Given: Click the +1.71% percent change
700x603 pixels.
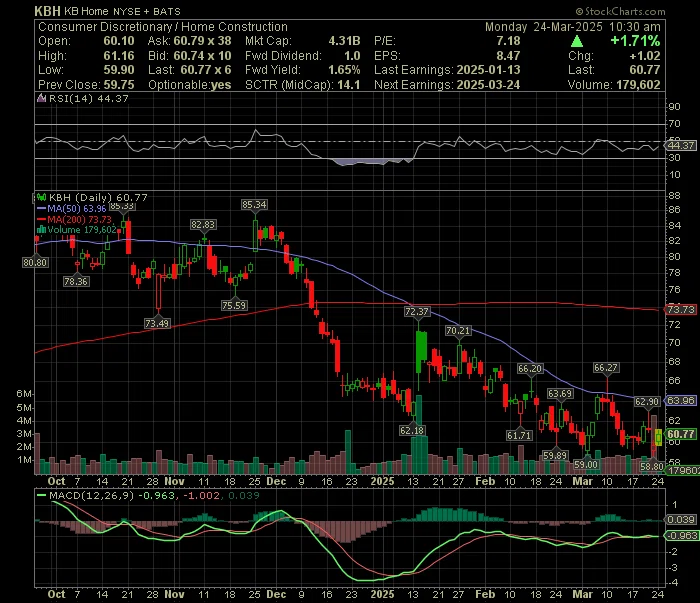Looking at the screenshot, I should pyautogui.click(x=635, y=41).
